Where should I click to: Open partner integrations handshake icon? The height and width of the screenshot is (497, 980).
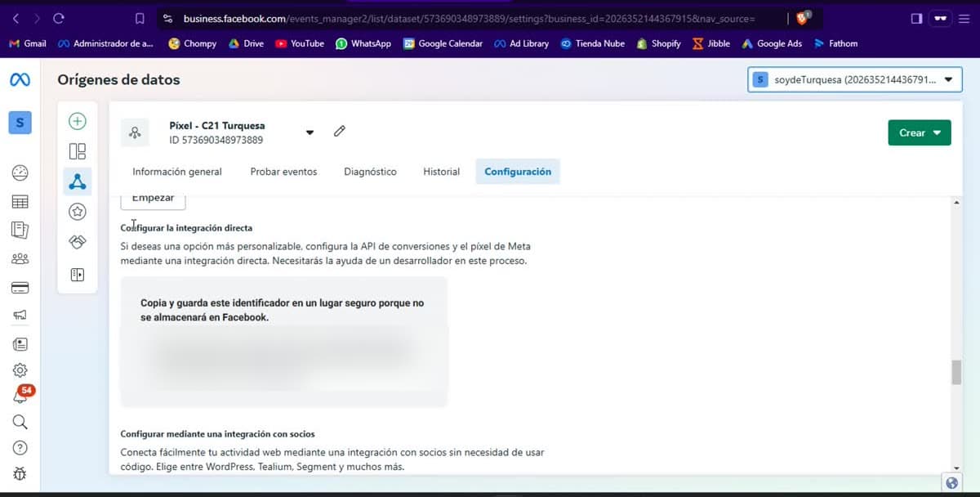click(78, 242)
